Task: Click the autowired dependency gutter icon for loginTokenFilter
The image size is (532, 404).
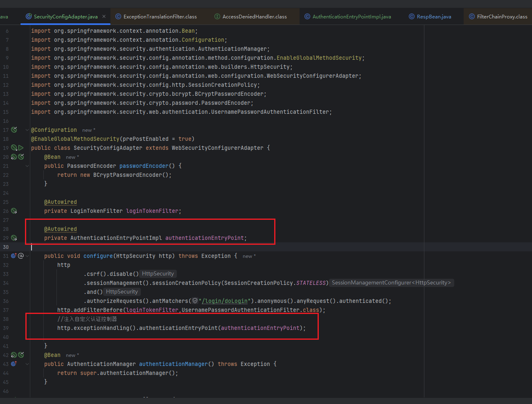Action: point(14,211)
